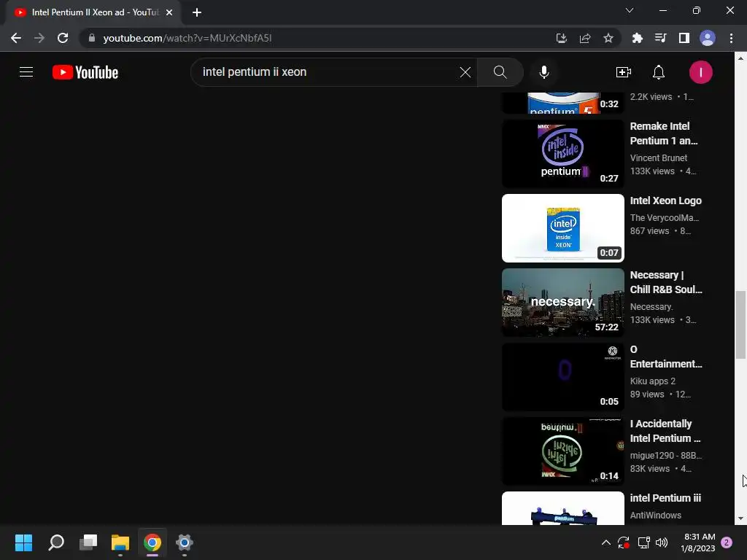
Task: Open the YouTube hamburger guide menu
Action: [x=26, y=72]
